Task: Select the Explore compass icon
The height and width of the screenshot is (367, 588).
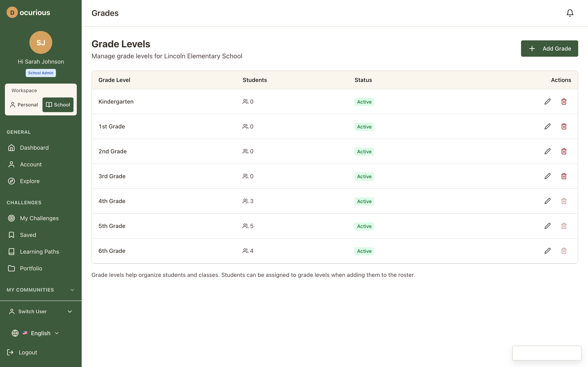Action: tap(11, 181)
